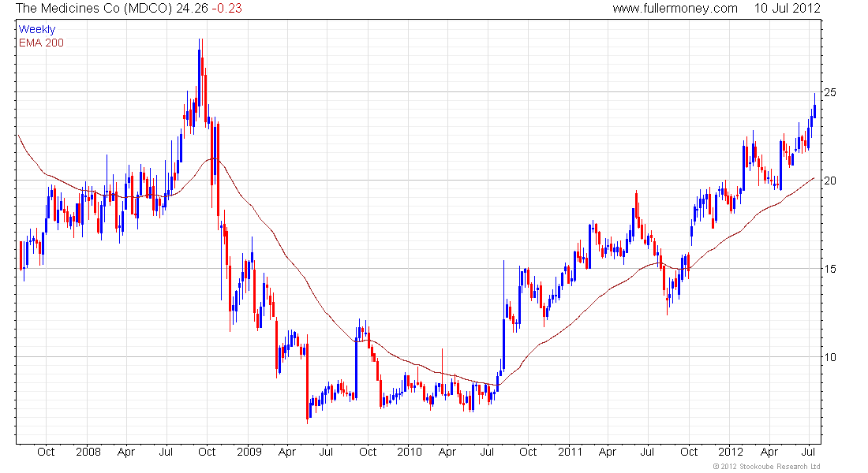Select the red 'EMA 200' legend label
This screenshot has width=868, height=473.
[x=41, y=43]
